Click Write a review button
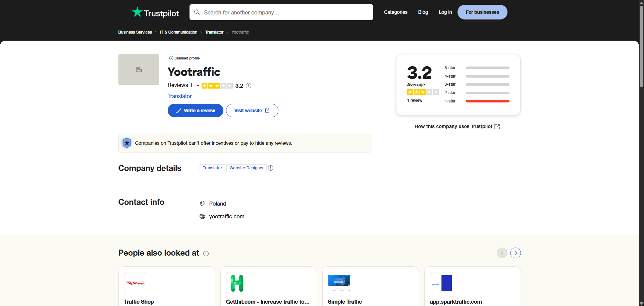The height and width of the screenshot is (306, 644). click(196, 111)
